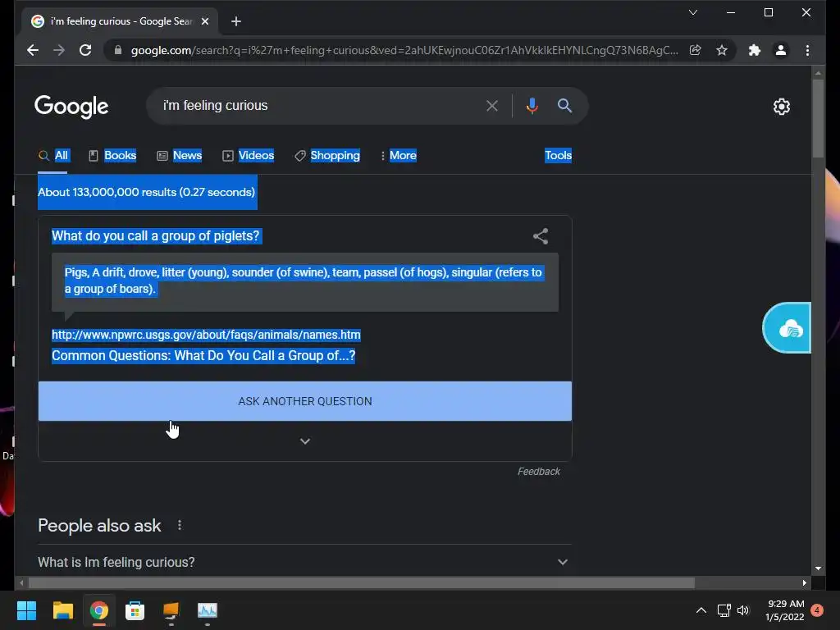Viewport: 840px width, 630px height.
Task: Click question What do you call a group of piglets
Action: [155, 236]
